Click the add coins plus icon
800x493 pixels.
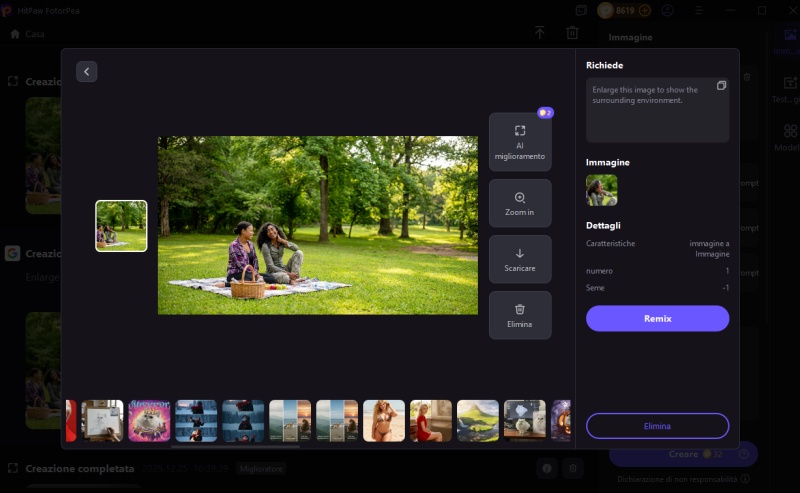(644, 10)
